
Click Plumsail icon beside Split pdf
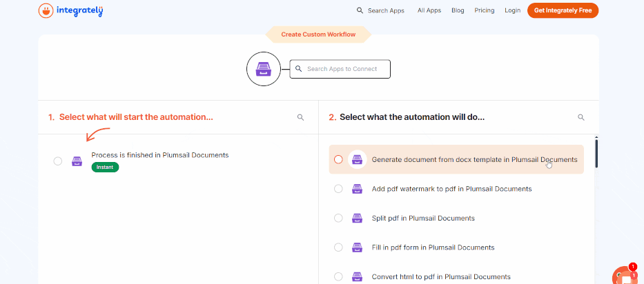[x=358, y=218]
